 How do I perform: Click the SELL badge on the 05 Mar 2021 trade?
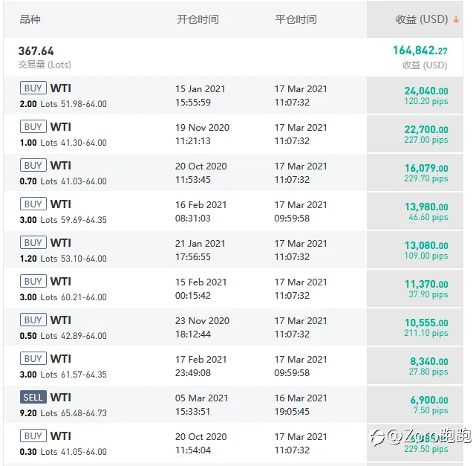tap(33, 398)
